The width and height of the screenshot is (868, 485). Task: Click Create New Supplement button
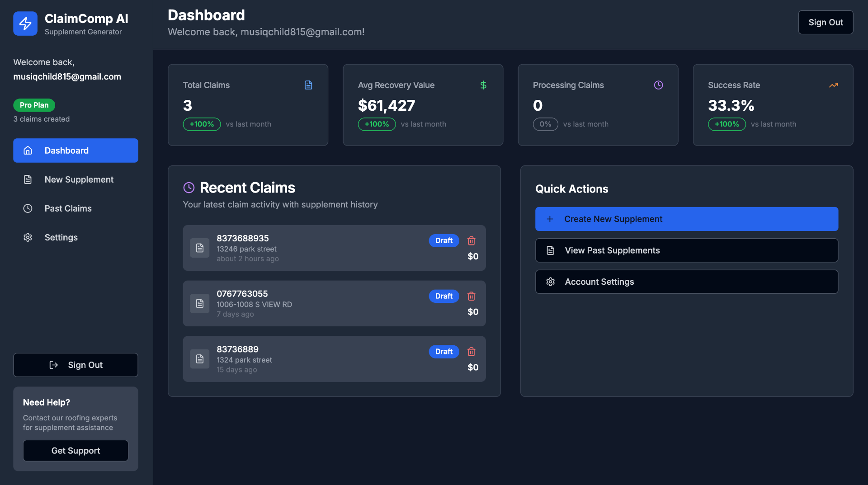point(687,219)
